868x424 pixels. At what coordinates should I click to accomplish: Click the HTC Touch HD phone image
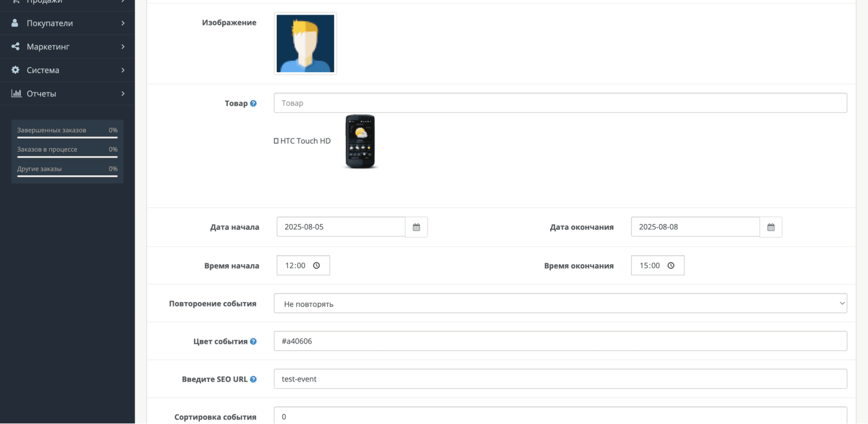point(360,142)
